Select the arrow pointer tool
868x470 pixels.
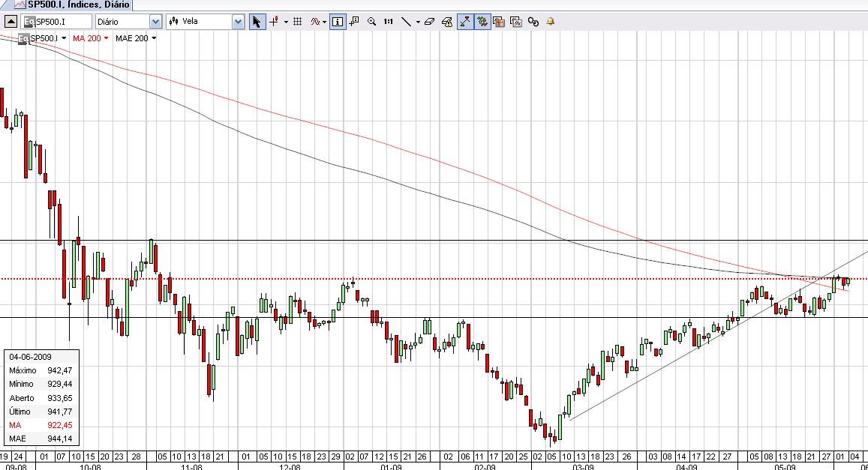pyautogui.click(x=257, y=22)
